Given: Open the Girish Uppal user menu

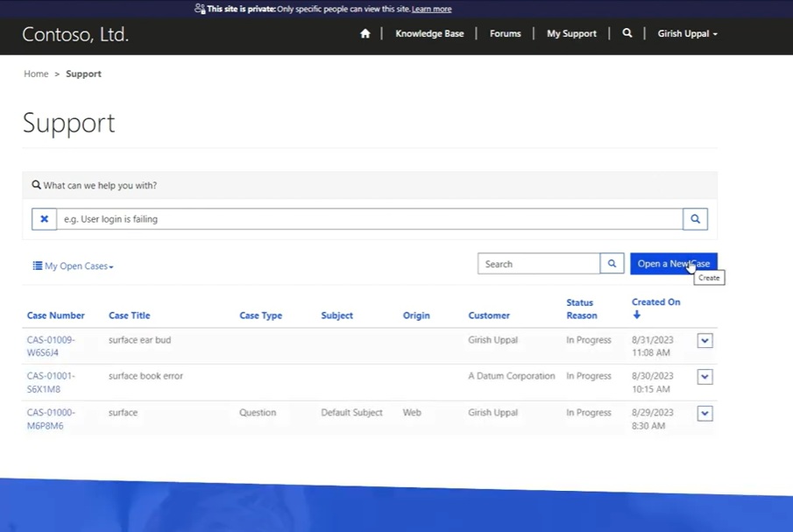Looking at the screenshot, I should (687, 34).
